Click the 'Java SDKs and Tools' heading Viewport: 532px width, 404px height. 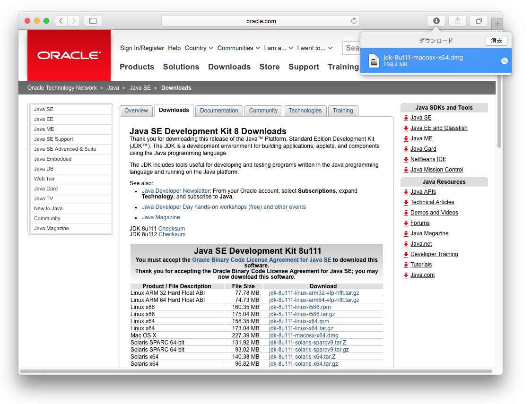[444, 108]
